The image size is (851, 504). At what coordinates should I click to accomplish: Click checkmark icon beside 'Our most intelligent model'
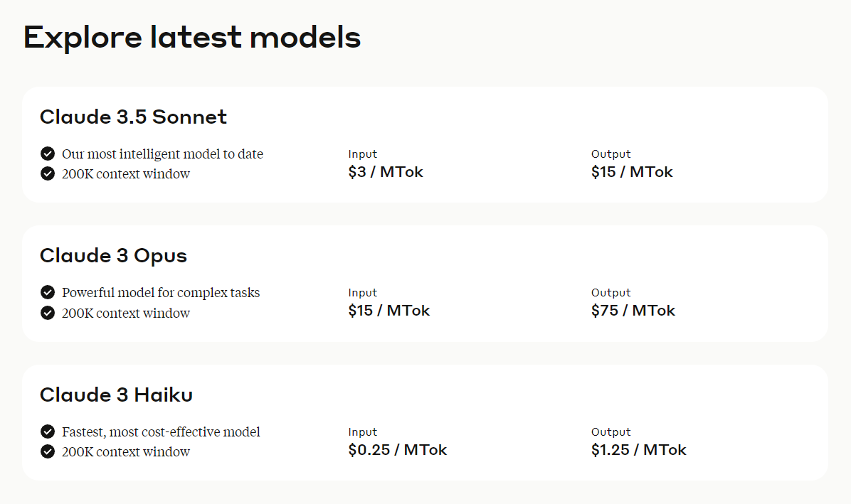48,154
